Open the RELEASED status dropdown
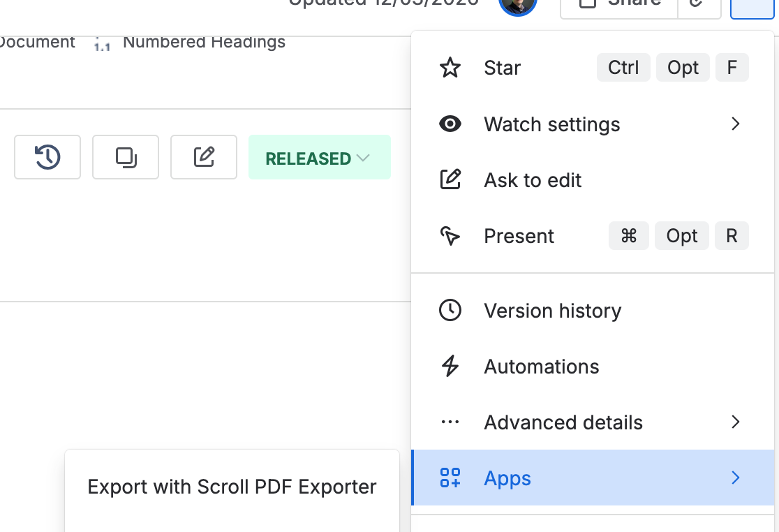 click(x=320, y=158)
